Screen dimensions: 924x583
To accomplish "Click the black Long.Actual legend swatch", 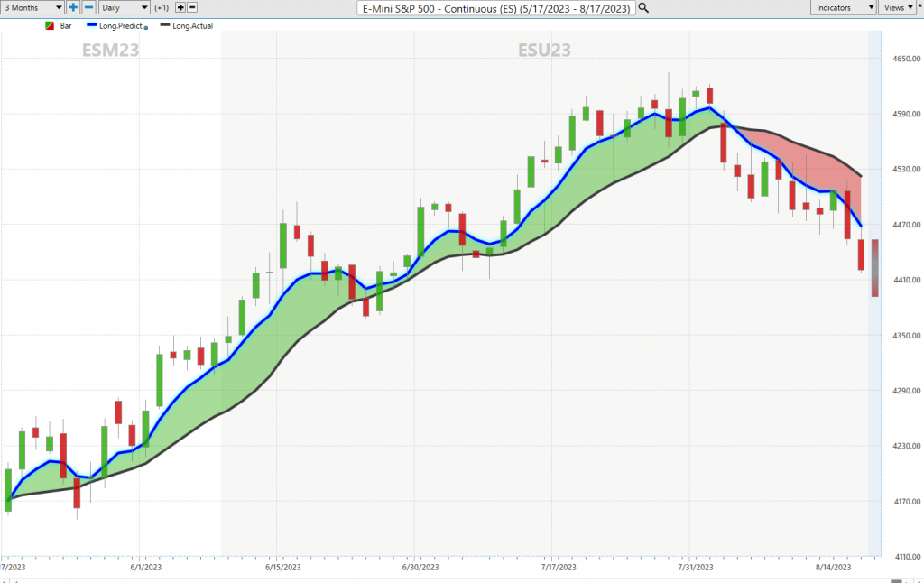I will click(x=165, y=25).
